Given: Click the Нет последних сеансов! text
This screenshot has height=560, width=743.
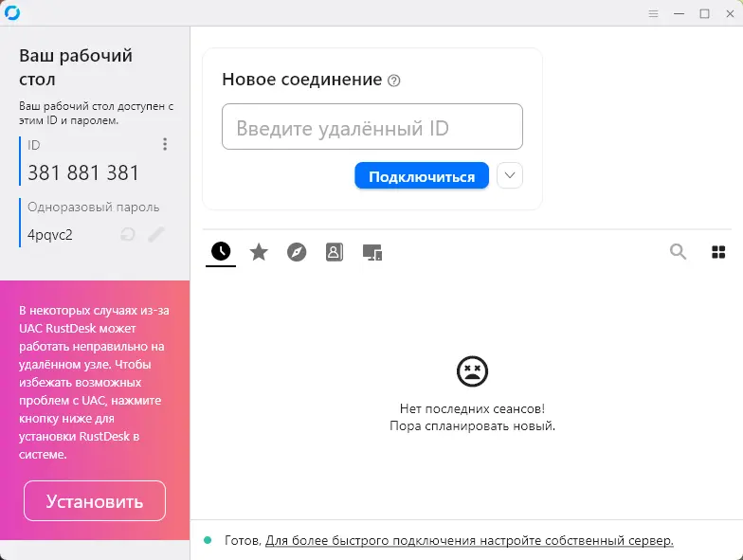Looking at the screenshot, I should [x=472, y=408].
